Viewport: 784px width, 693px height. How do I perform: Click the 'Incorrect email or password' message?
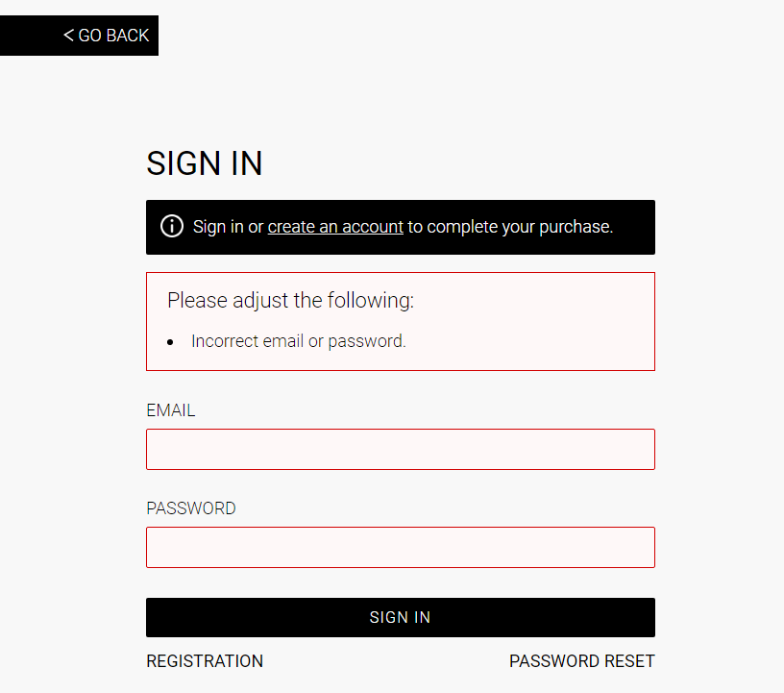pyautogui.click(x=298, y=341)
